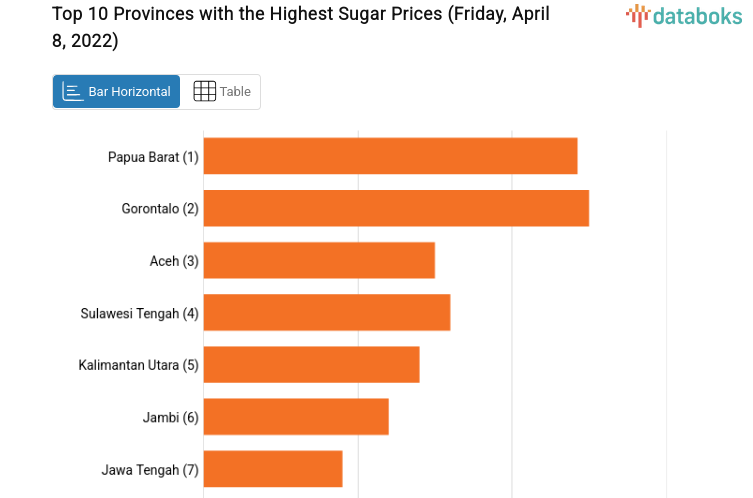Select the Kalimantan Utara (5) bar

pos(311,364)
